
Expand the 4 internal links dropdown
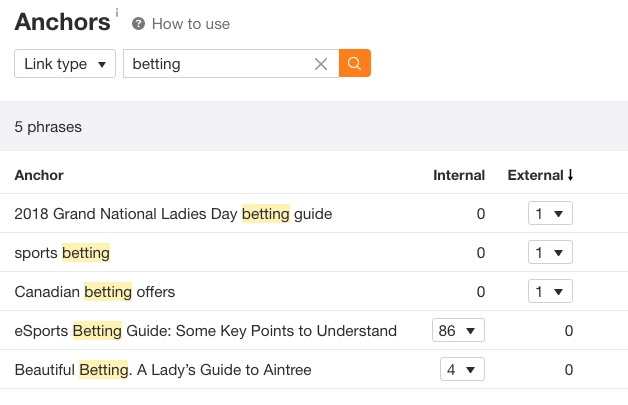[x=462, y=369]
